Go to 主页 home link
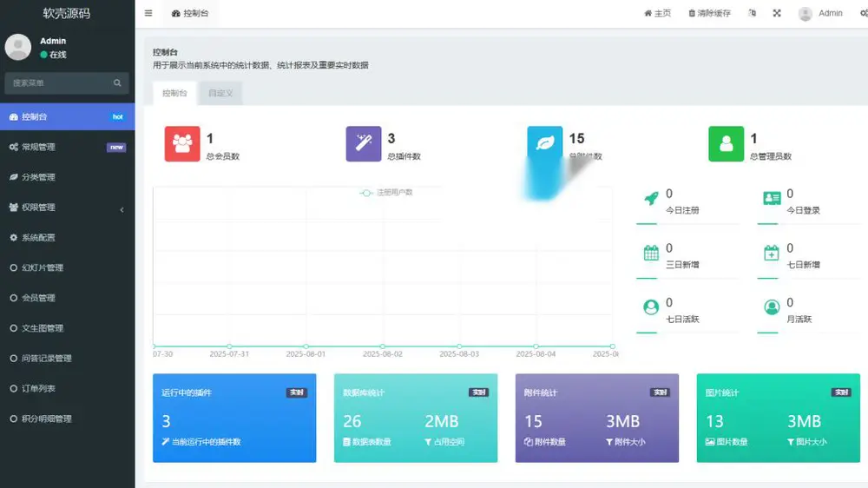Screen dimensions: 868x488 (657, 13)
